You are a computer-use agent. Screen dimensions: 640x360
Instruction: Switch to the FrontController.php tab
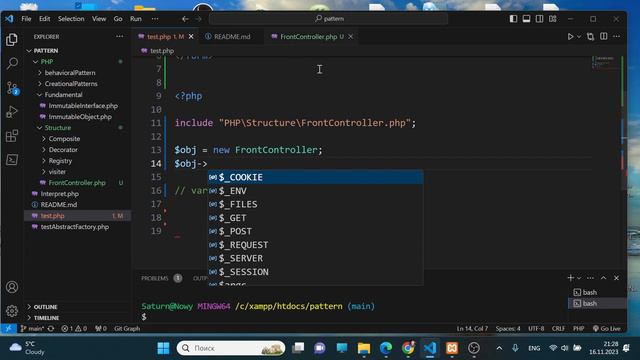308,37
